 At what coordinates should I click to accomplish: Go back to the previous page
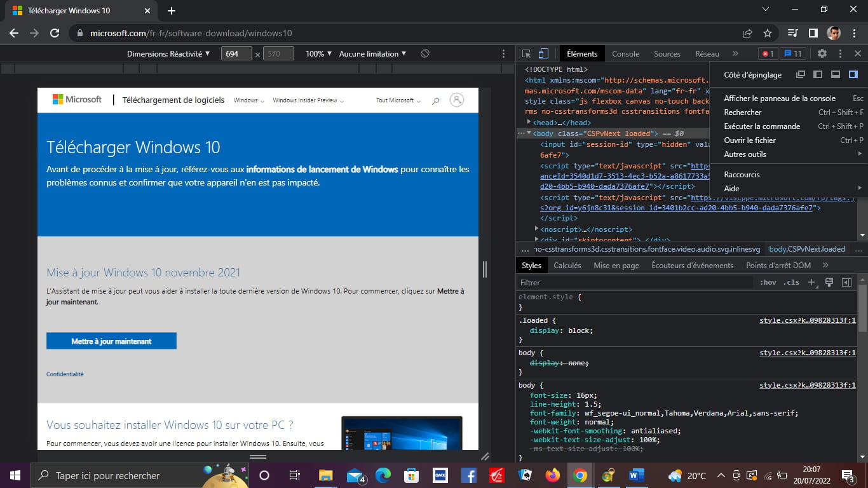click(14, 33)
